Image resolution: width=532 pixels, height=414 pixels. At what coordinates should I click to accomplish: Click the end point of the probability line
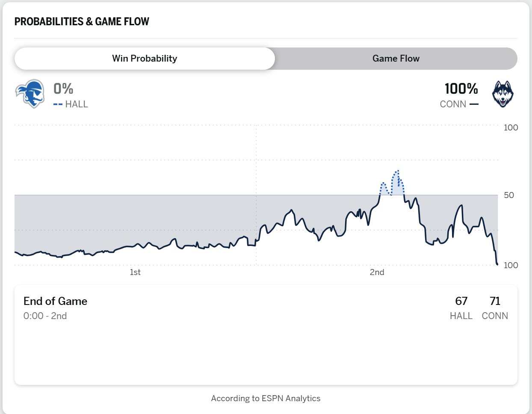[497, 264]
